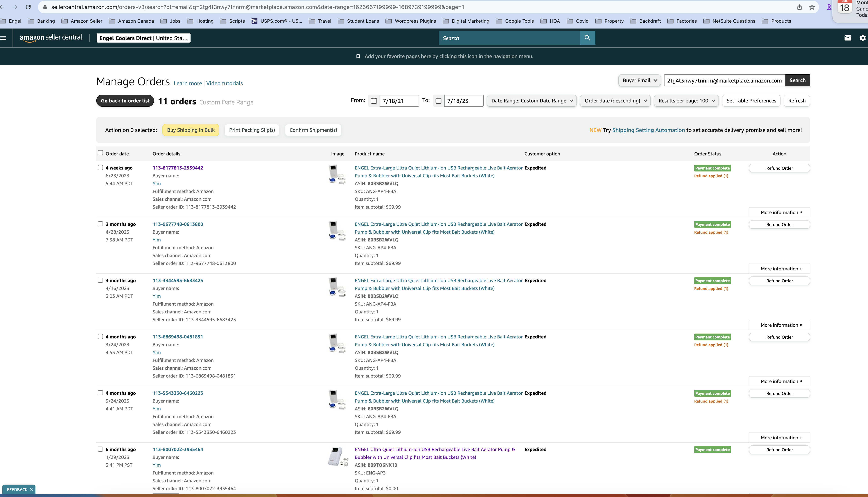This screenshot has width=868, height=497.
Task: Open the Order date (descending) sort dropdown
Action: coord(615,101)
